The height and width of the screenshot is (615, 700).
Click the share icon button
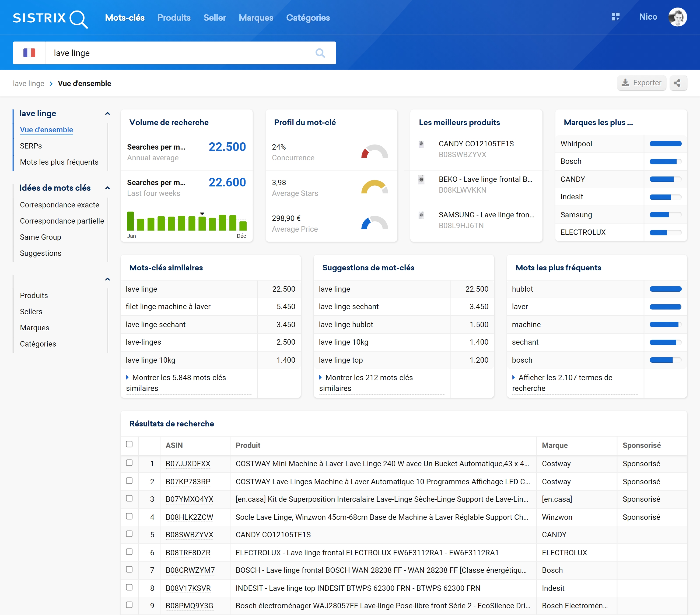[678, 83]
